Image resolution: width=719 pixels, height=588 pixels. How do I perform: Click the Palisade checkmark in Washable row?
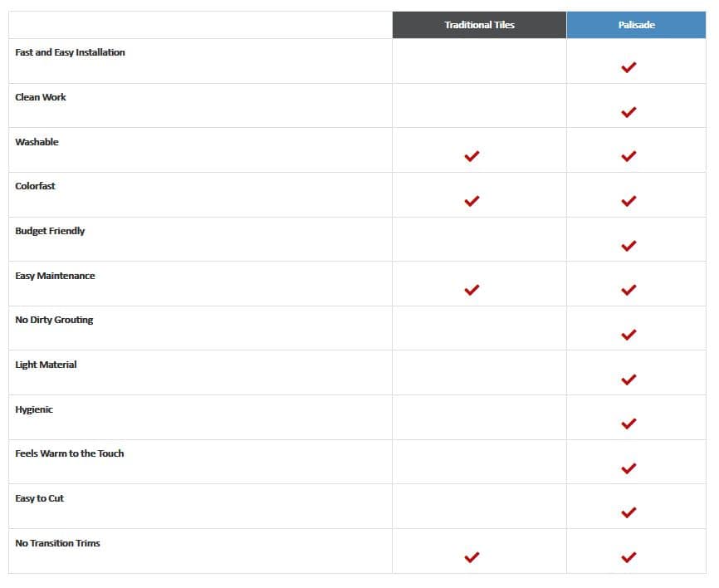click(629, 156)
